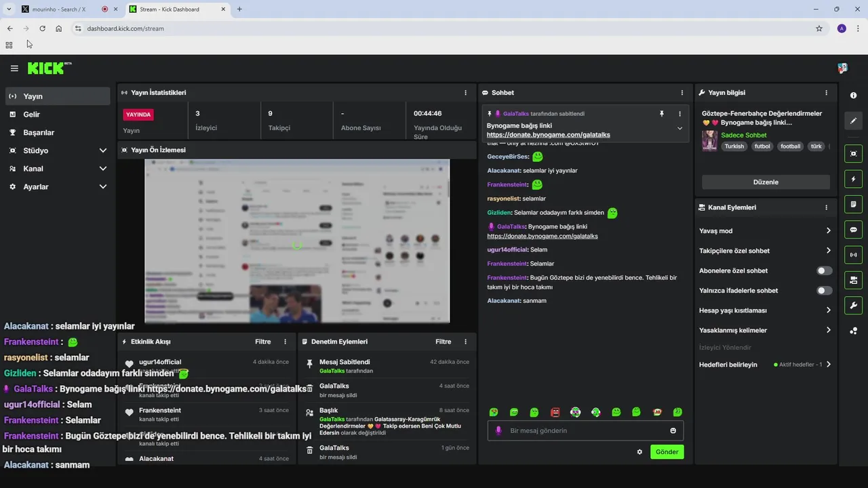The height and width of the screenshot is (488, 868).
Task: Open pinned message three-dot options
Action: [680, 114]
